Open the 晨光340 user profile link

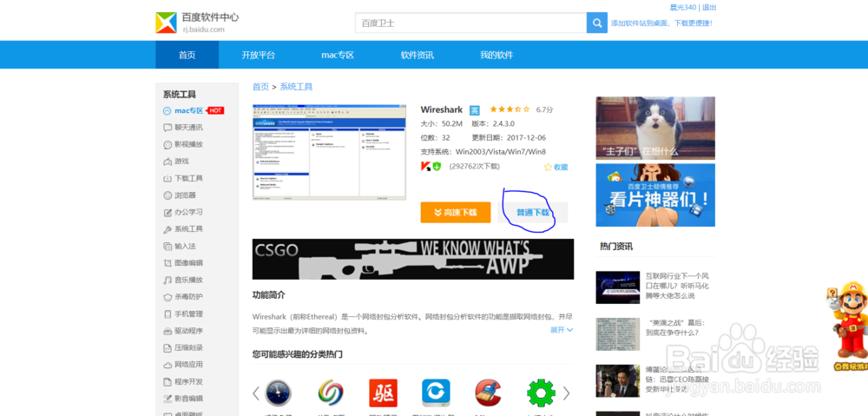tap(683, 7)
